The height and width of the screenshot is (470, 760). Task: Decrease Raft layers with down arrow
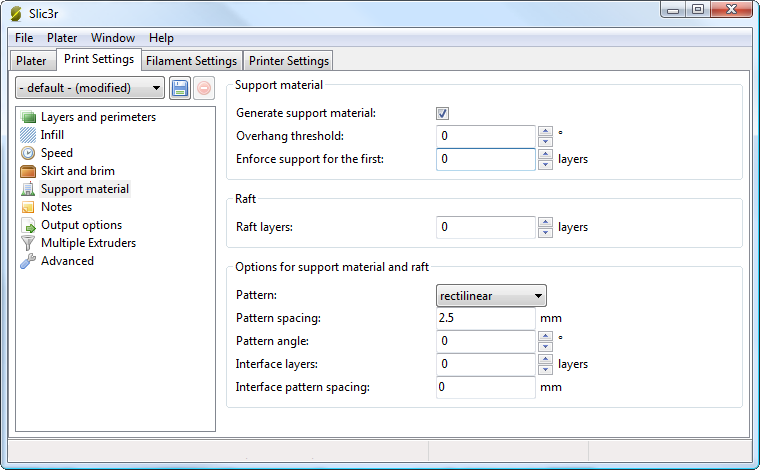click(x=545, y=233)
